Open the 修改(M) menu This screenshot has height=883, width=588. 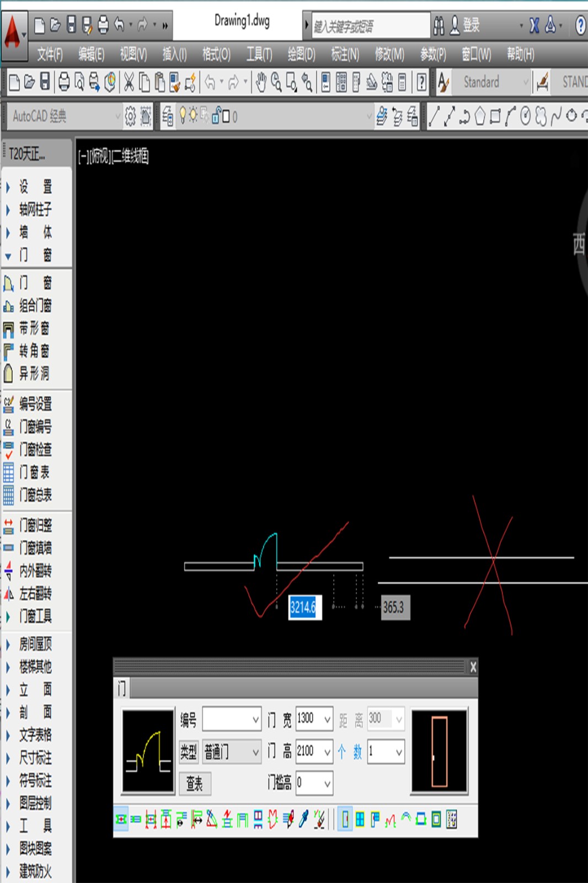point(389,54)
